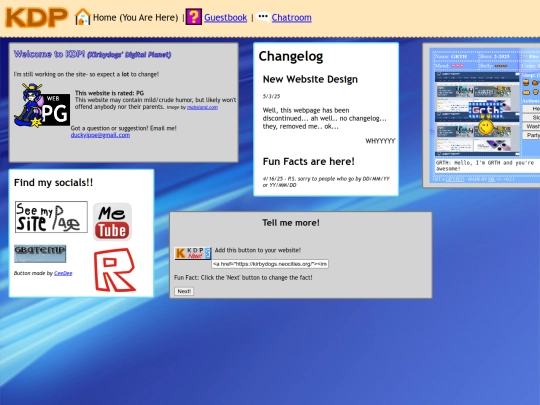Click the bread loaf shop item in pet widget
Viewport: 540px width, 405px height.
tap(526, 92)
